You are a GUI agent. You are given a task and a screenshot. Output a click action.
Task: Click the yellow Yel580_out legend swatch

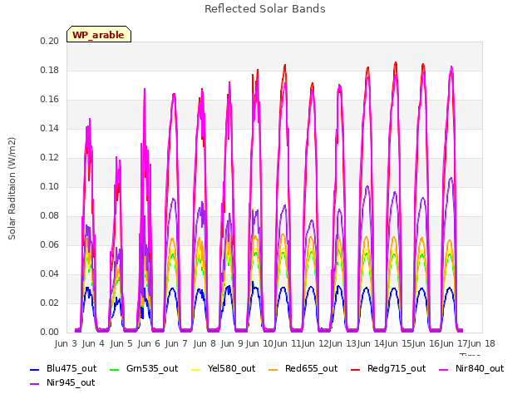[196, 369]
